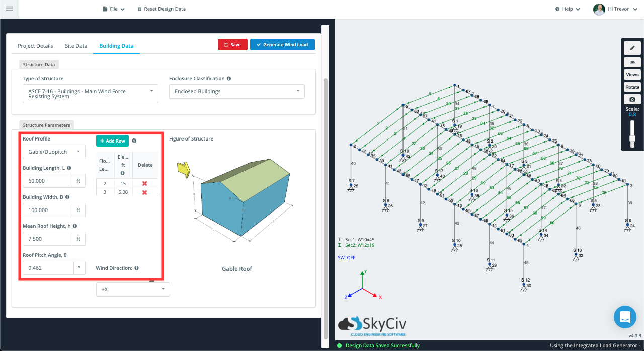Image resolution: width=644 pixels, height=351 pixels.
Task: Click the Generate Wind Load button
Action: point(282,44)
